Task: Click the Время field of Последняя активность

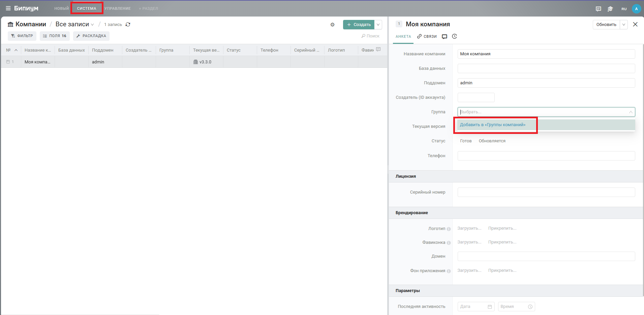Action: [x=516, y=307]
